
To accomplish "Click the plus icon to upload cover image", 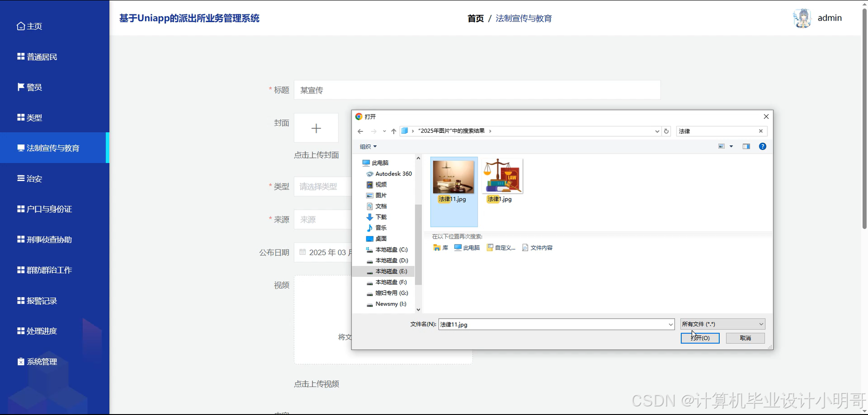I will pos(316,128).
